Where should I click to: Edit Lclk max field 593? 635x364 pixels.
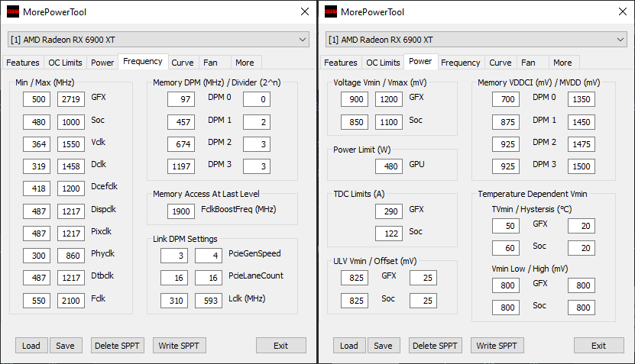pos(209,301)
